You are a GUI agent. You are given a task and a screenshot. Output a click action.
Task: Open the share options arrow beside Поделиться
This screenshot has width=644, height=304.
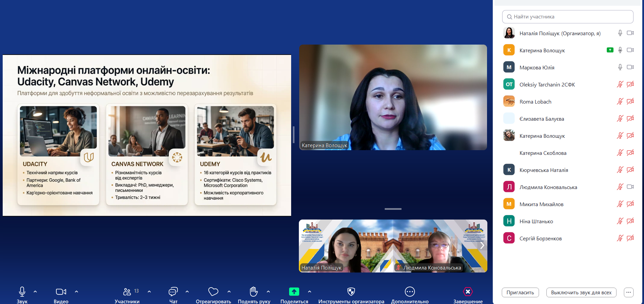tap(310, 292)
